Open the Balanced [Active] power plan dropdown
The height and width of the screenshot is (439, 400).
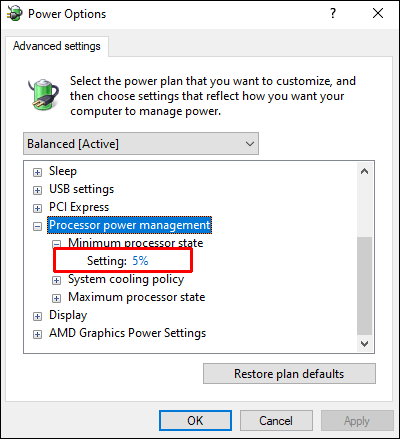coord(141,144)
